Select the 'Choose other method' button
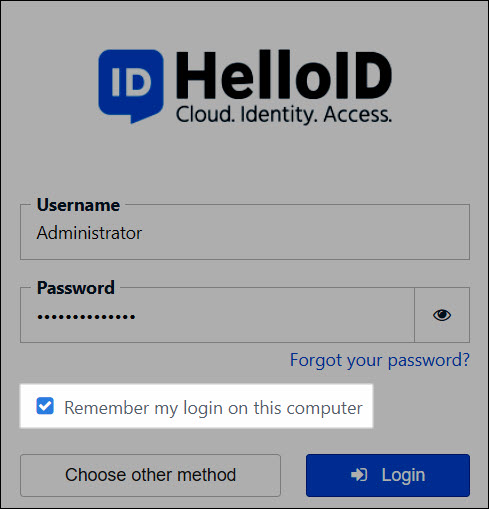 click(x=150, y=475)
